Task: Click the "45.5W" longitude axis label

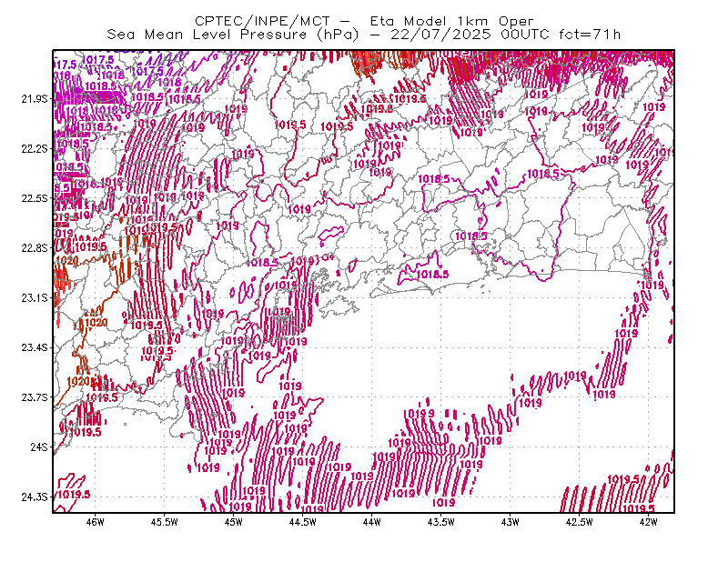Action: click(165, 522)
